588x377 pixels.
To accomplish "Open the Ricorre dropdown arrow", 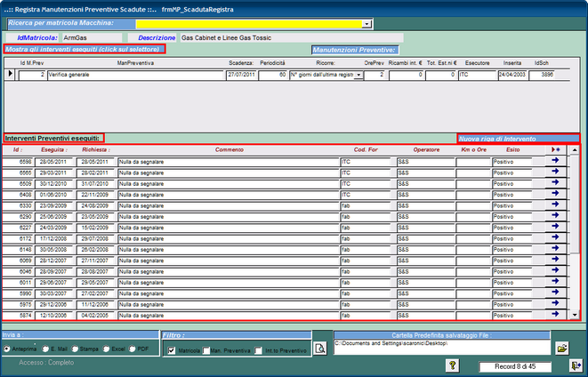I will [x=358, y=75].
